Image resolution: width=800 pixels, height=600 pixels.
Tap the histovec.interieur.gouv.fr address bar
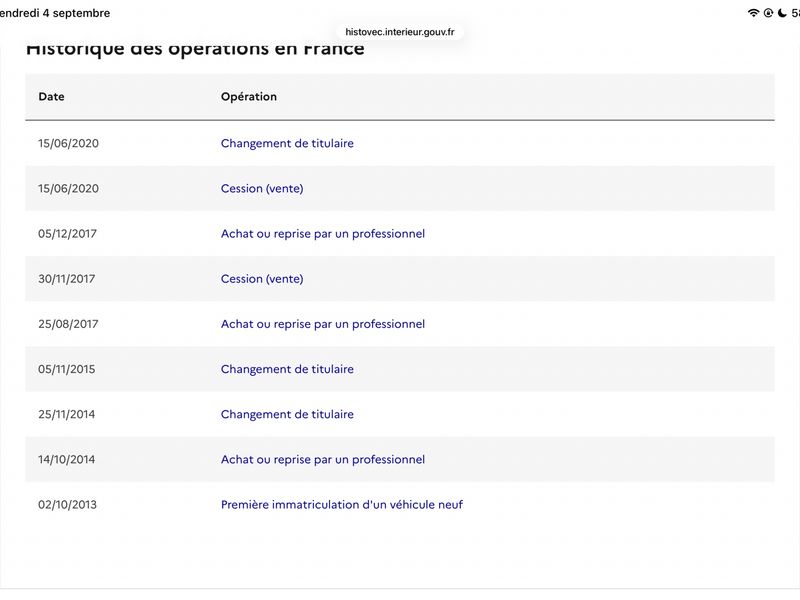(399, 32)
